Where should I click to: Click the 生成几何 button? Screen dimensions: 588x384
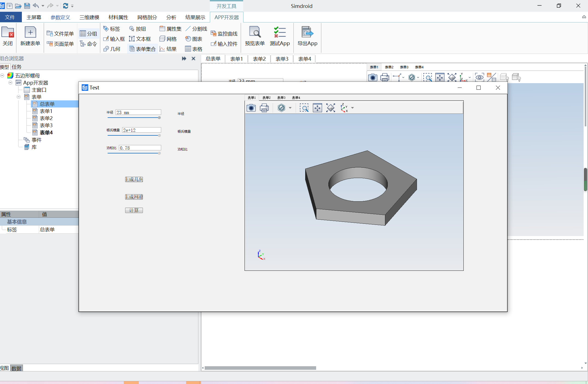(x=134, y=179)
